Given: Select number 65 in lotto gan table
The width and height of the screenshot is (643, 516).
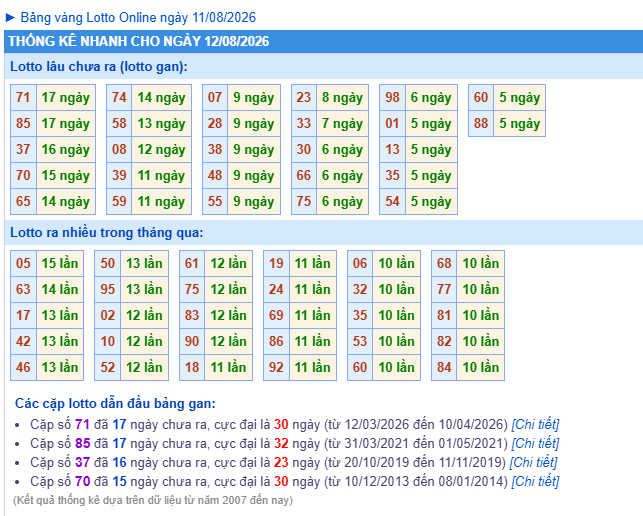Looking at the screenshot, I should tap(23, 201).
